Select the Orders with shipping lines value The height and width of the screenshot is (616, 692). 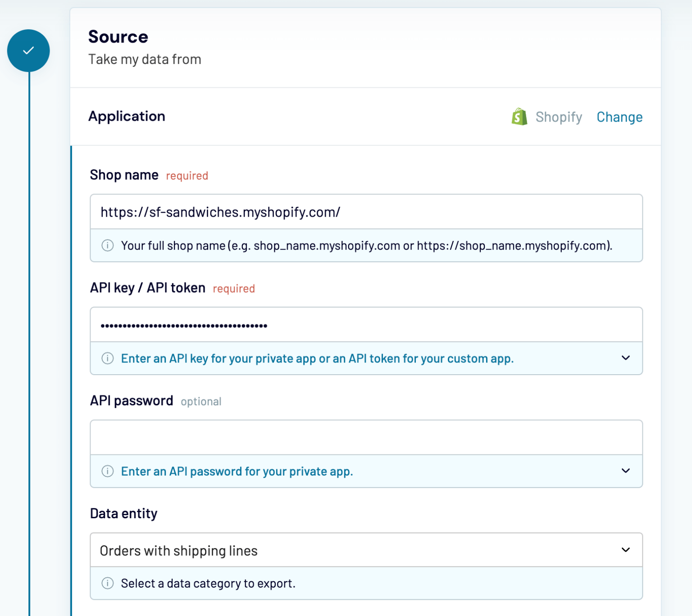(178, 550)
